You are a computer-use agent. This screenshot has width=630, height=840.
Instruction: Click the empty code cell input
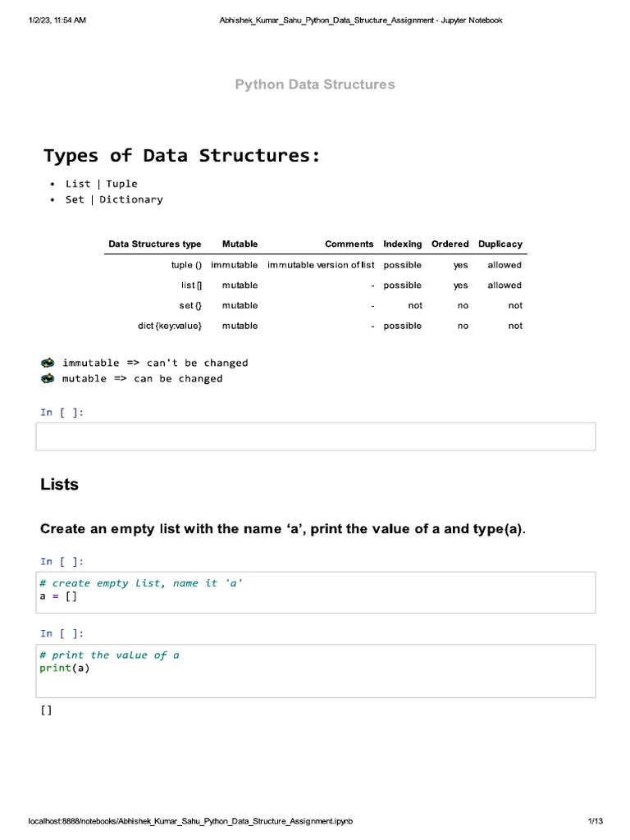316,436
